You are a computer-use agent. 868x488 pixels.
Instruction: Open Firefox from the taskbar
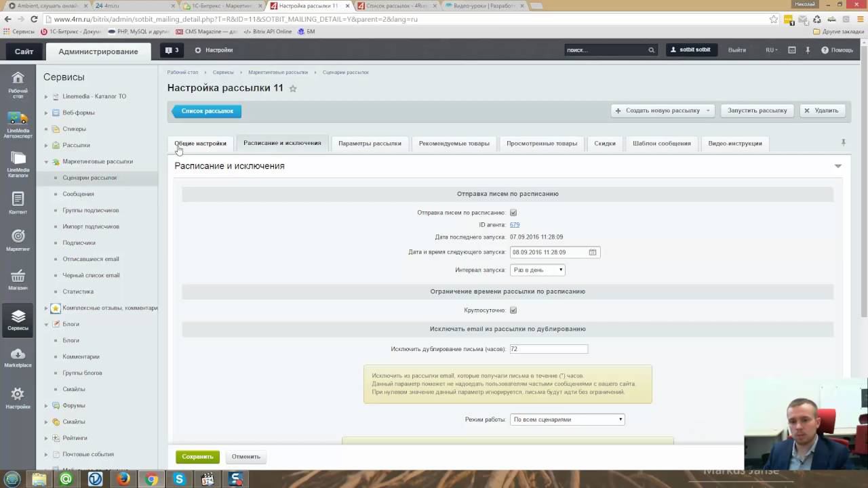tap(123, 479)
